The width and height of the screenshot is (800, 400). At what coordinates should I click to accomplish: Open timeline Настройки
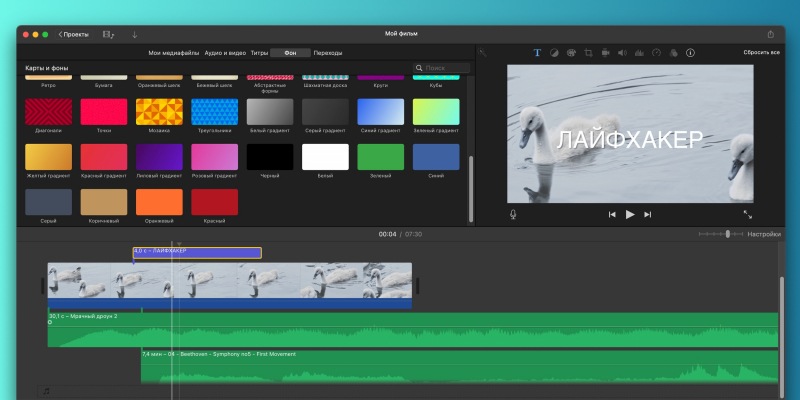pyautogui.click(x=764, y=234)
